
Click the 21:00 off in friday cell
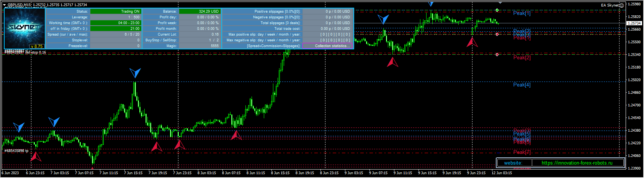click(116, 29)
